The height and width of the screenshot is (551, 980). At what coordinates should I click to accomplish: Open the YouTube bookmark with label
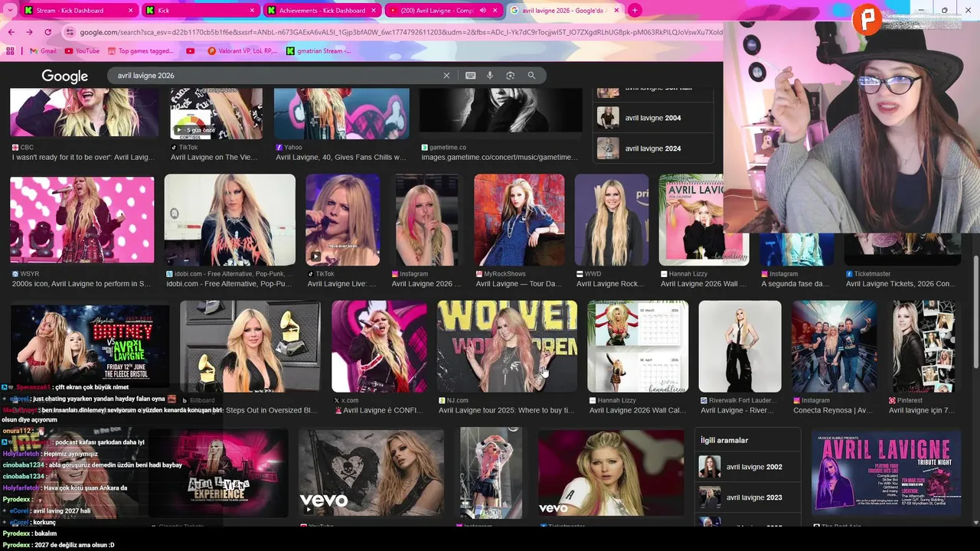coord(82,51)
